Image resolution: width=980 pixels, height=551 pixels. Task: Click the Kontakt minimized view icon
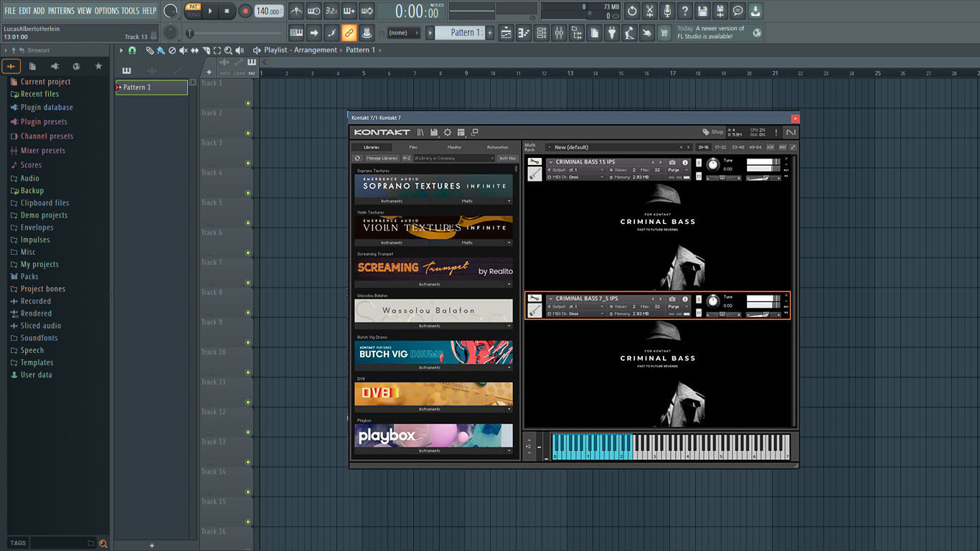474,132
